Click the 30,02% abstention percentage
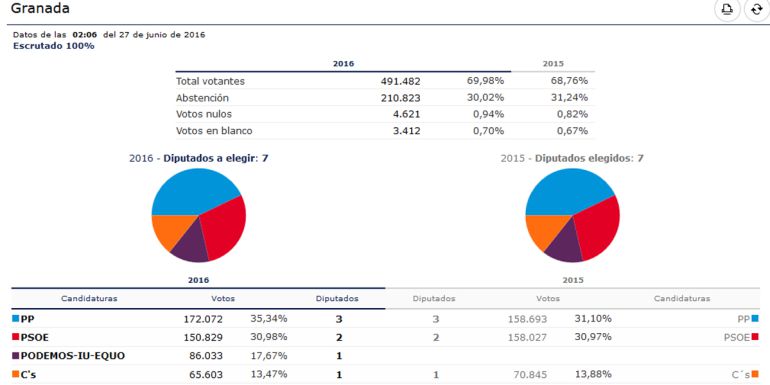 [x=485, y=98]
